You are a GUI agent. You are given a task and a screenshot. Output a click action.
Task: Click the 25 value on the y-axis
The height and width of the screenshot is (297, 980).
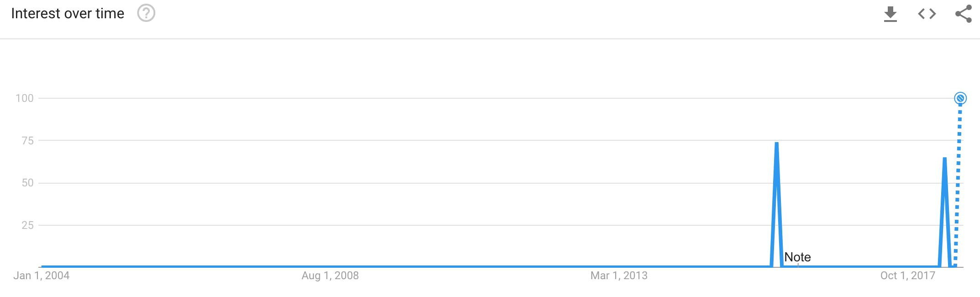(x=28, y=225)
